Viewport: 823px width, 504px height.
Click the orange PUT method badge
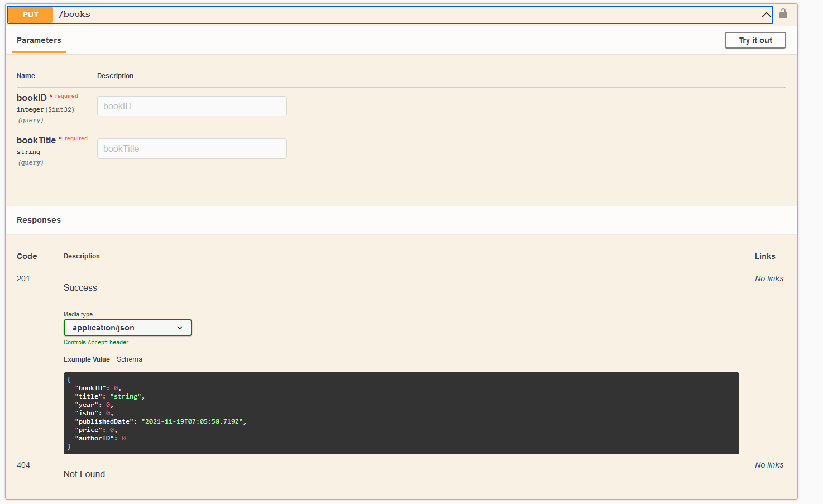click(x=30, y=14)
